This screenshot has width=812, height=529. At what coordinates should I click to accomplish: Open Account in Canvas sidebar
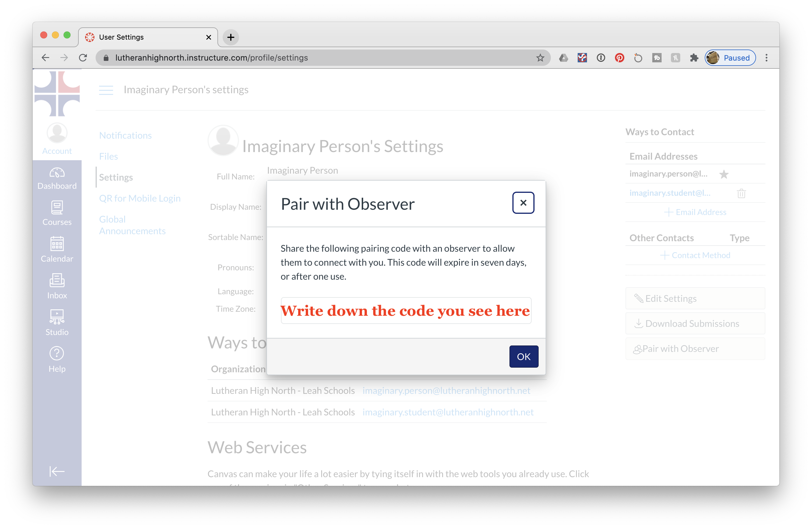[57, 139]
